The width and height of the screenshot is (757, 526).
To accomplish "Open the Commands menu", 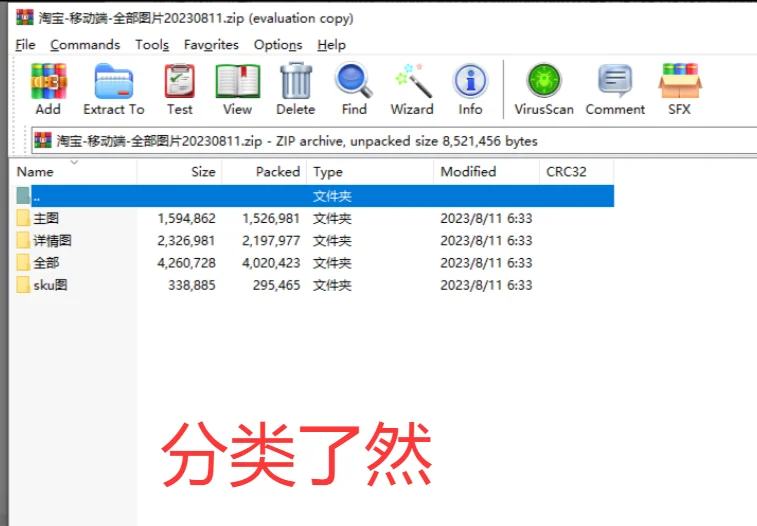I will pos(85,45).
